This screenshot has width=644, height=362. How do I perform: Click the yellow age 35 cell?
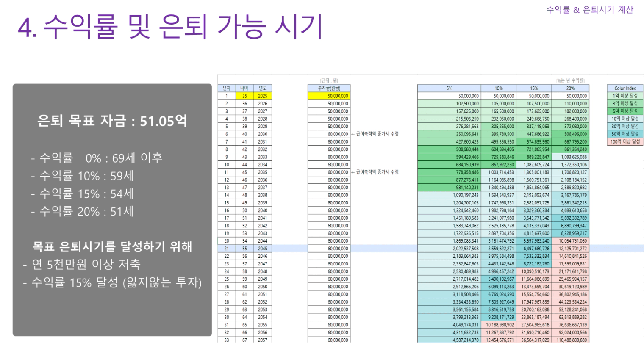[244, 96]
